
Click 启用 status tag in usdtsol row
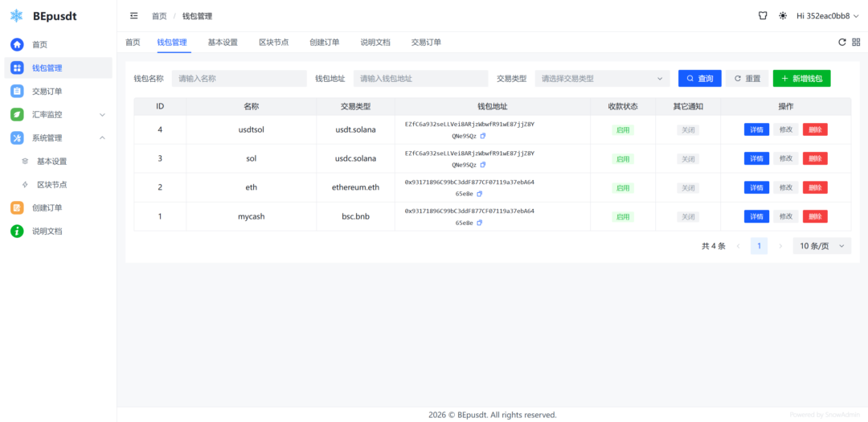tap(623, 130)
